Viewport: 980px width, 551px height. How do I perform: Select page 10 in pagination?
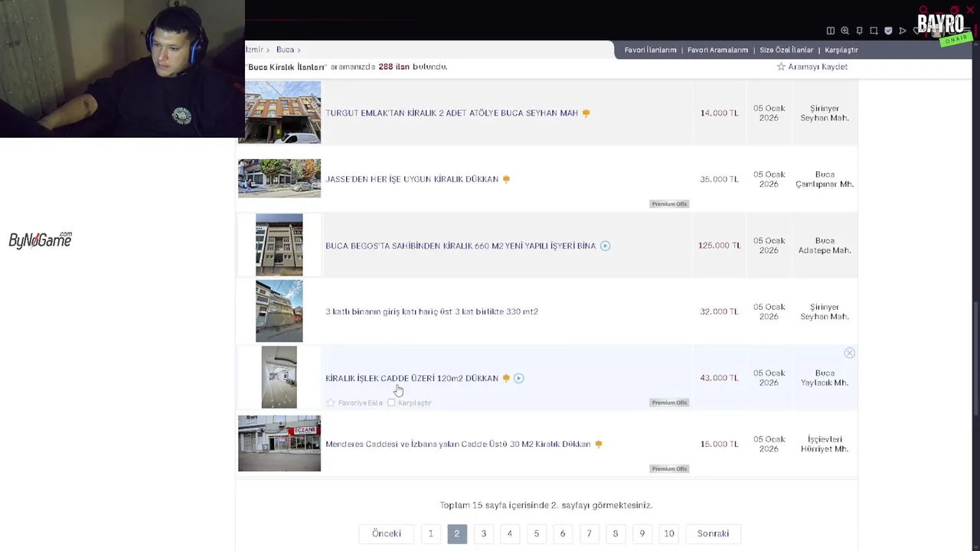point(668,533)
